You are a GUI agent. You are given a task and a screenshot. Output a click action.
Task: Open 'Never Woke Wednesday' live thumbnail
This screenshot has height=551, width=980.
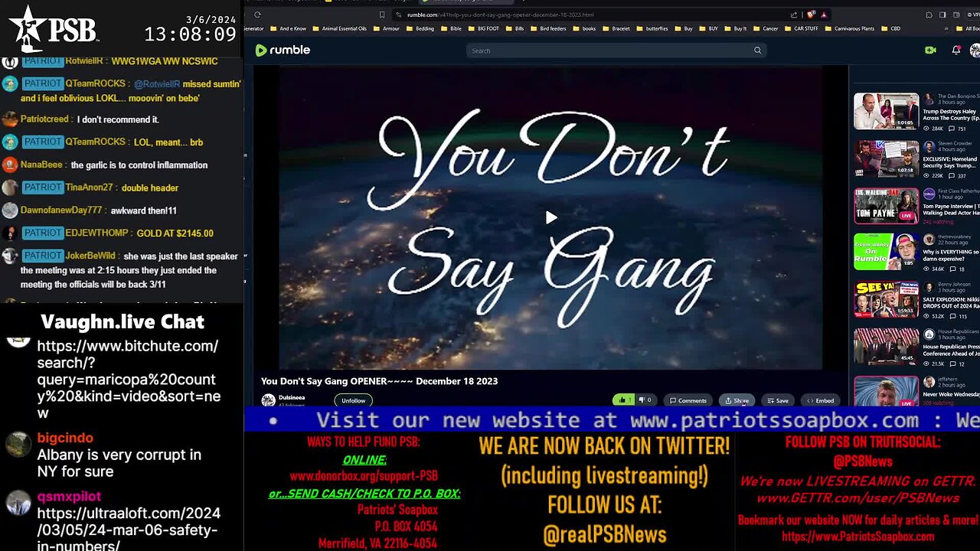[886, 391]
